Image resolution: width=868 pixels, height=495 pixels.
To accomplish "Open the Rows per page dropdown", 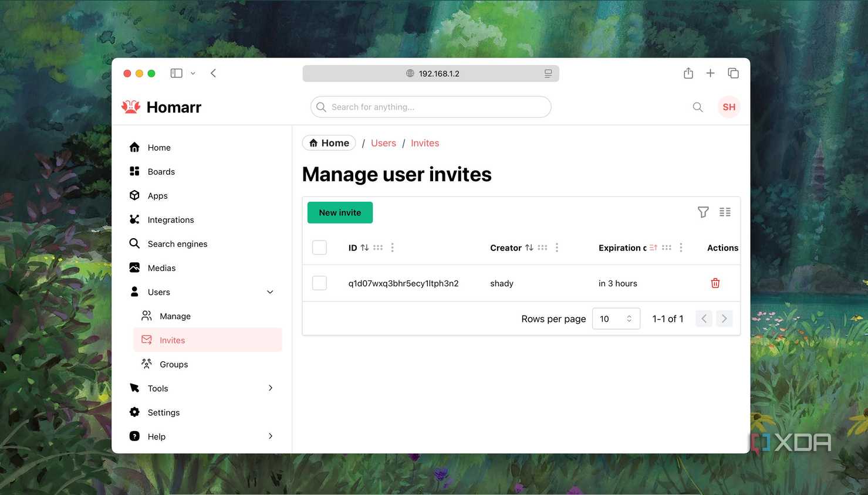I will pos(616,318).
